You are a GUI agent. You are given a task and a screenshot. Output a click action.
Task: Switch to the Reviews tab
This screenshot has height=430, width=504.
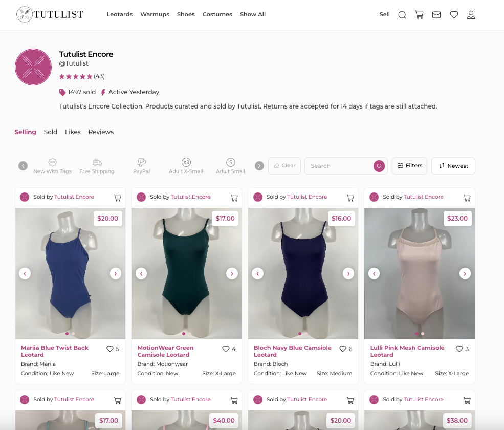point(101,132)
